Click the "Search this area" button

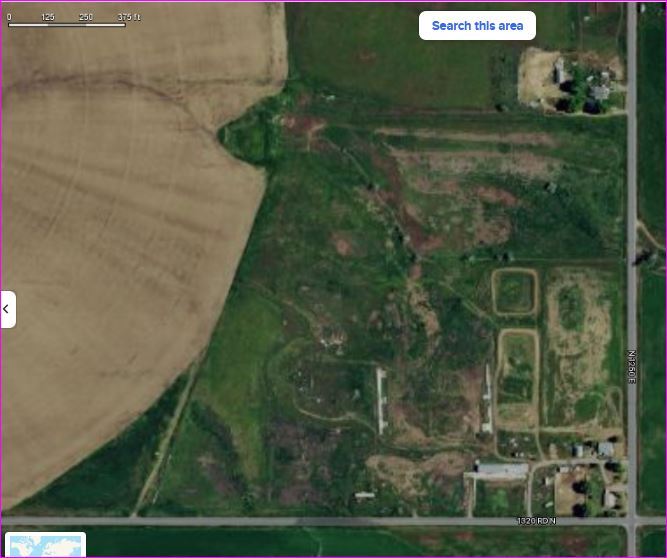[x=477, y=26]
